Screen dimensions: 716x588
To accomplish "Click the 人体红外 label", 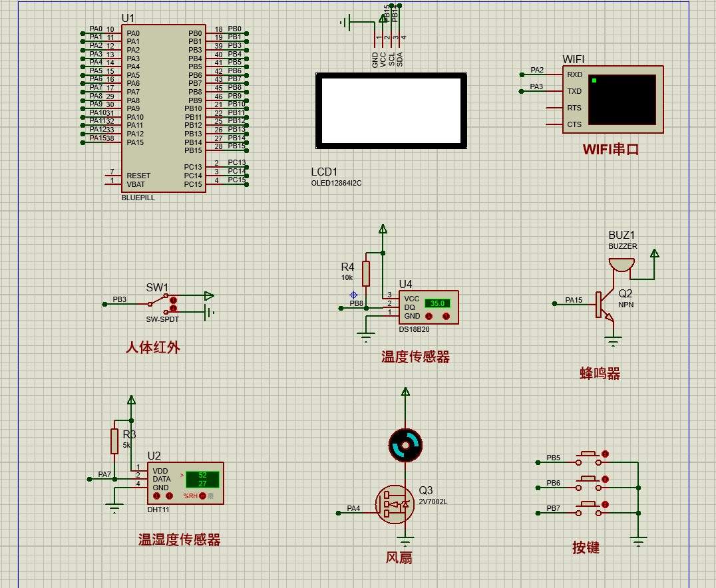I will click(152, 347).
